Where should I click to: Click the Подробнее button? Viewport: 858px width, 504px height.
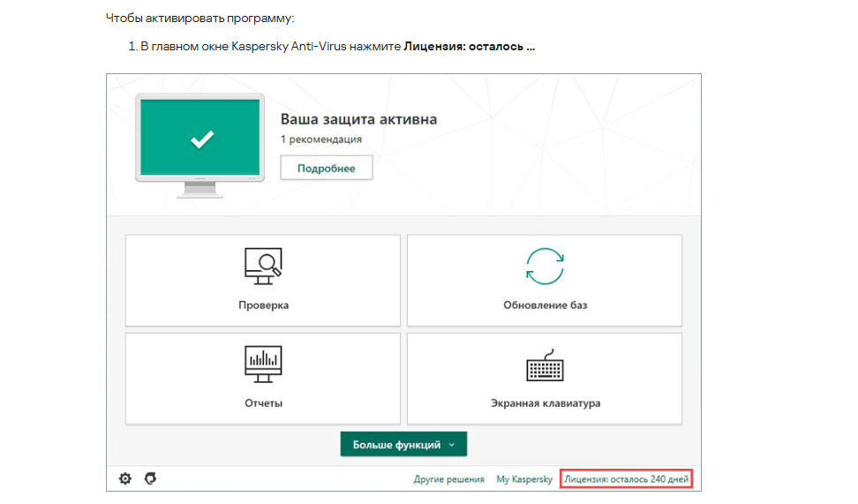[327, 168]
